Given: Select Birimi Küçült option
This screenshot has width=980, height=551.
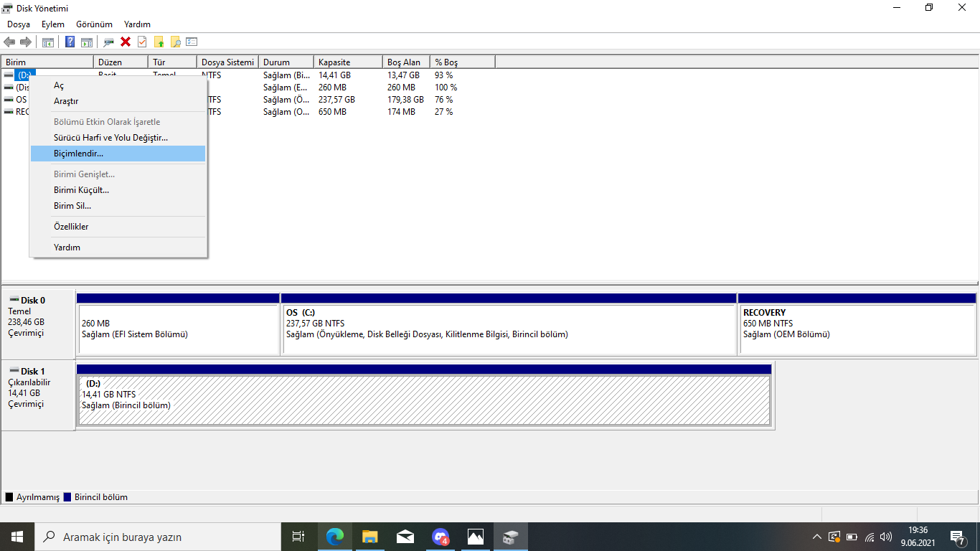Looking at the screenshot, I should pos(118,190).
